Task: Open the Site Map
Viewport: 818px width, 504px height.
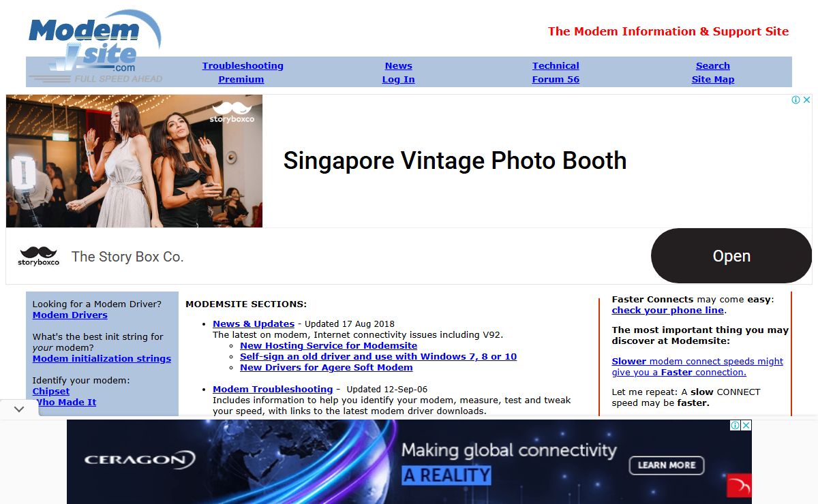Action: 713,80
